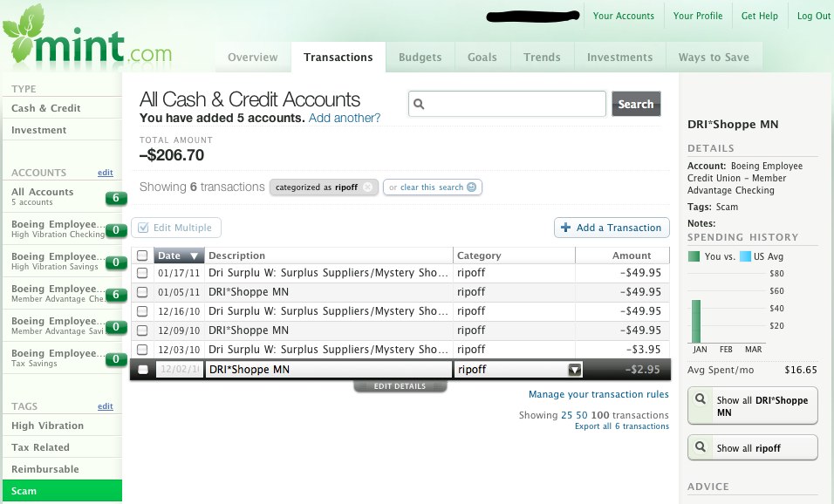The image size is (834, 504).
Task: Click Export all 6 transactions link
Action: (622, 426)
